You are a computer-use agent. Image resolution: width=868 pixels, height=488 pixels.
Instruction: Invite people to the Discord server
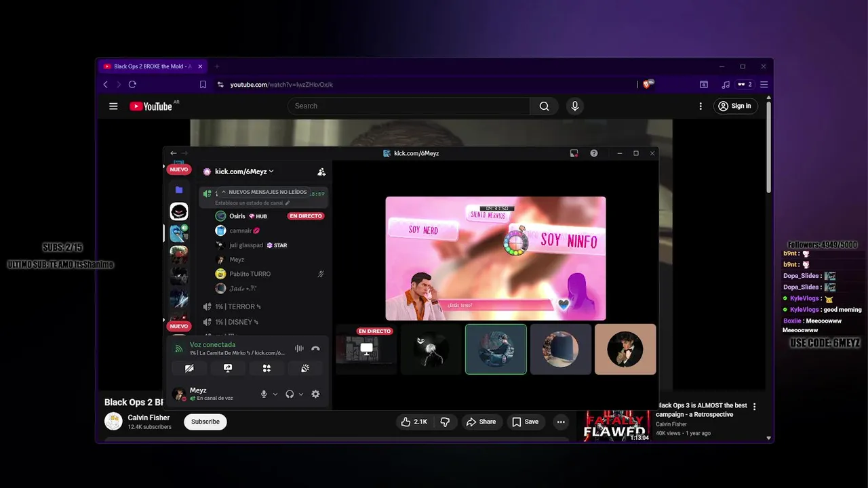(x=321, y=172)
